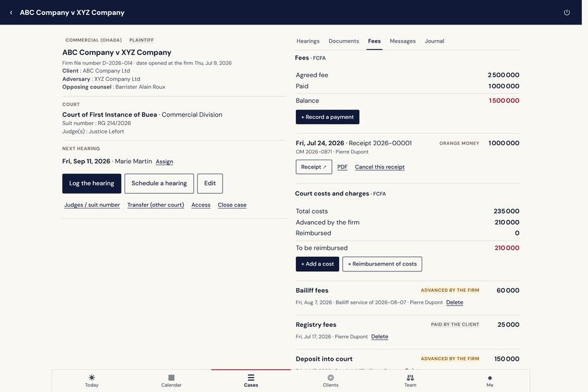Screen dimensions: 588x392
Task: Open Calendar from the bottom navigation
Action: click(x=171, y=380)
